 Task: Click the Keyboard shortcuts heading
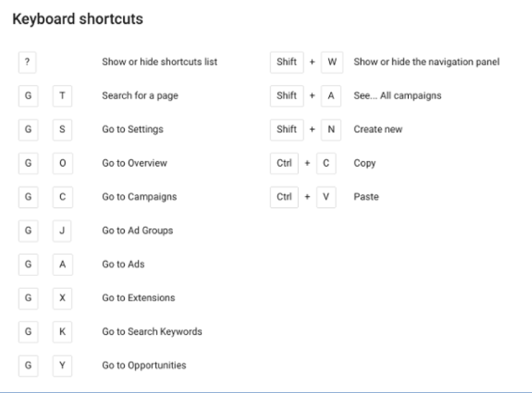point(78,19)
